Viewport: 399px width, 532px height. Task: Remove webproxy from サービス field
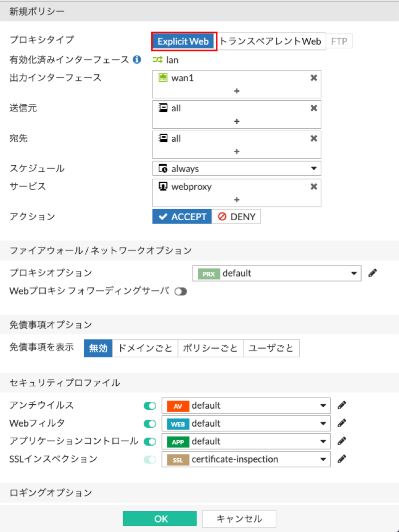pyautogui.click(x=314, y=186)
